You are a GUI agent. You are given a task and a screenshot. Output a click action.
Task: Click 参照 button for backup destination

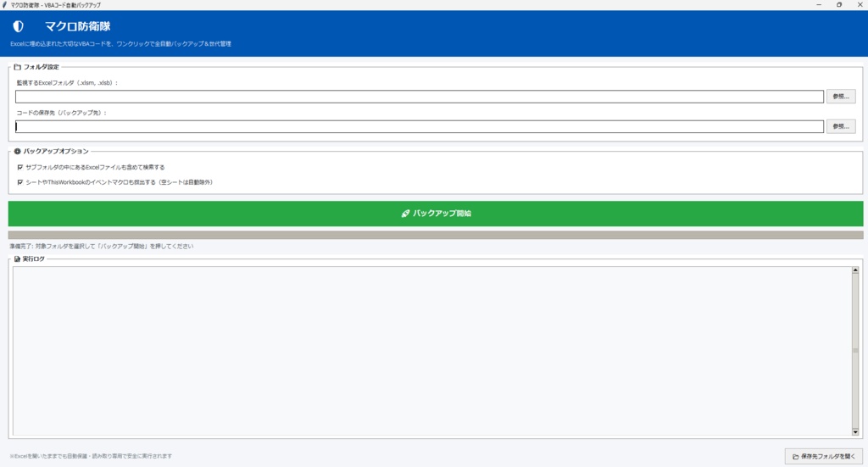click(x=841, y=126)
